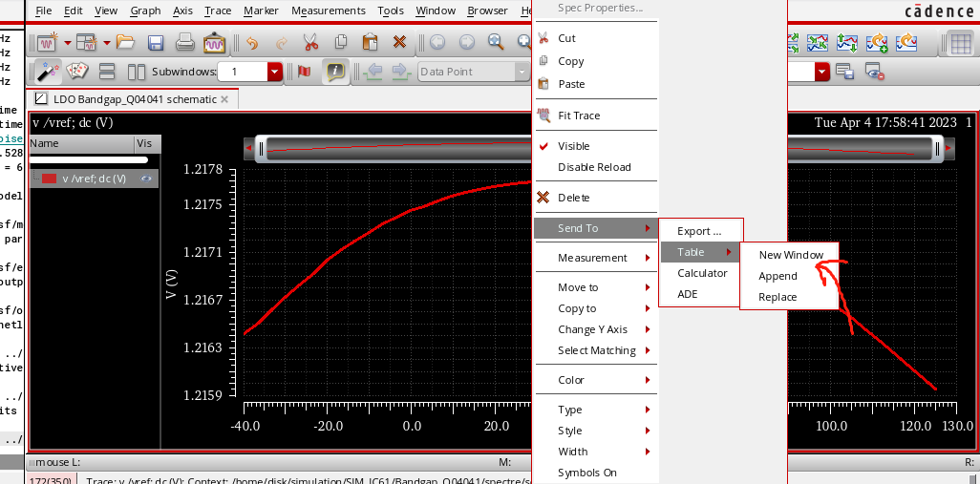Choose Export... from Send To submenu
The height and width of the screenshot is (484, 980).
698,231
